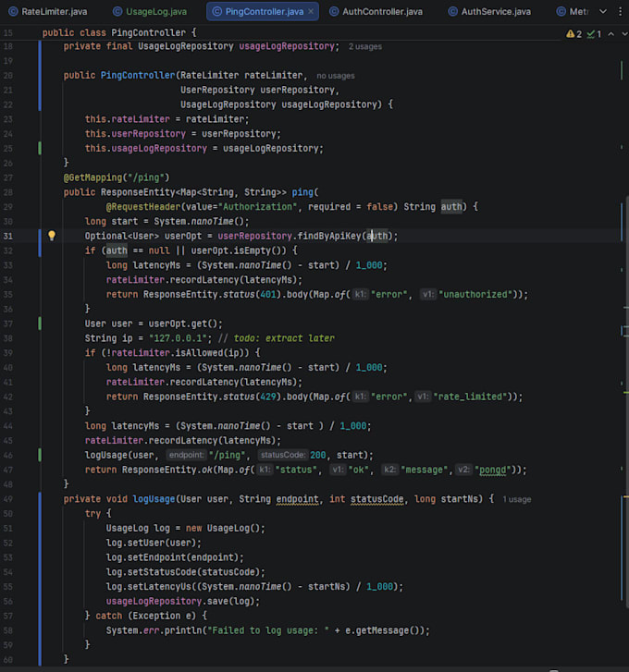The image size is (629, 672).
Task: Click line number 31 in the gutter
Action: tap(8, 236)
